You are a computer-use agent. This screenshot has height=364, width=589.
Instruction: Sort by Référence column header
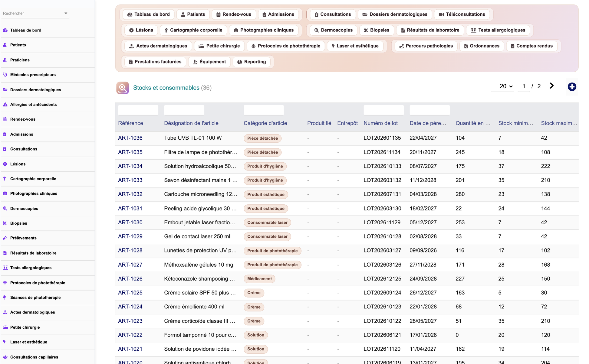(x=130, y=123)
